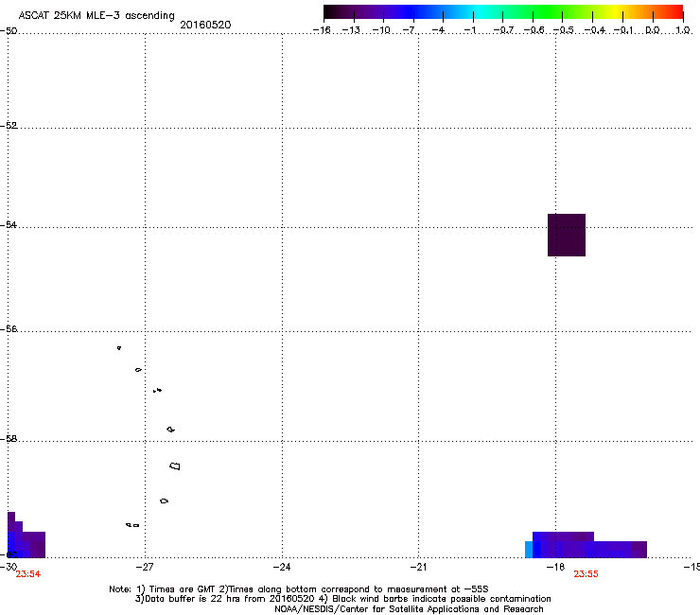Click the -54 latitude axis label
Screen dimensions: 700x615
(x=9, y=224)
